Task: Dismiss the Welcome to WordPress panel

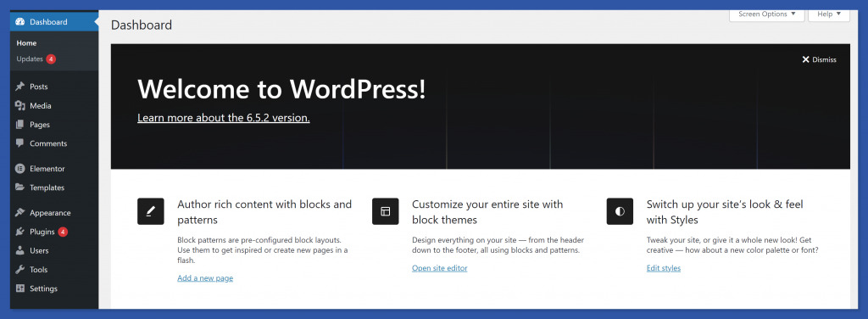Action: (820, 59)
